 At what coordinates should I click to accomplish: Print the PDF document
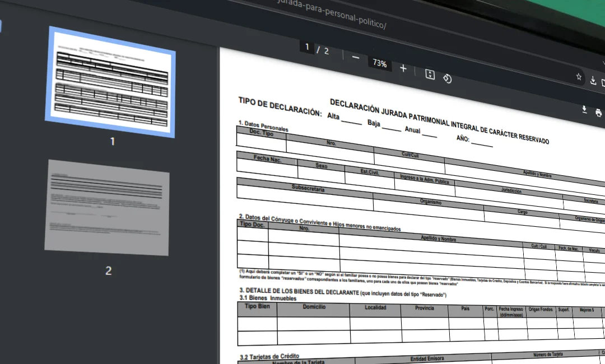[x=598, y=113]
